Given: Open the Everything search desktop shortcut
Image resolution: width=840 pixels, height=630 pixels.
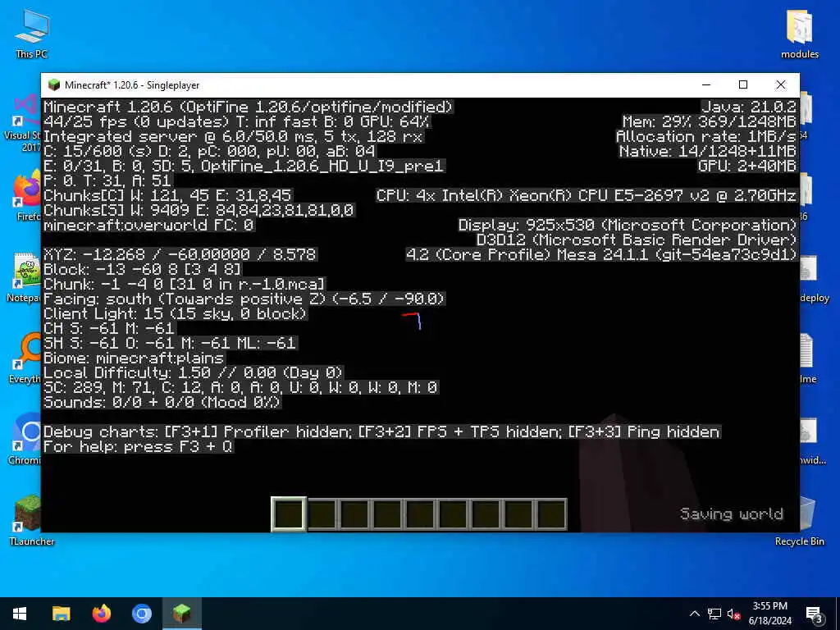Looking at the screenshot, I should (25, 358).
